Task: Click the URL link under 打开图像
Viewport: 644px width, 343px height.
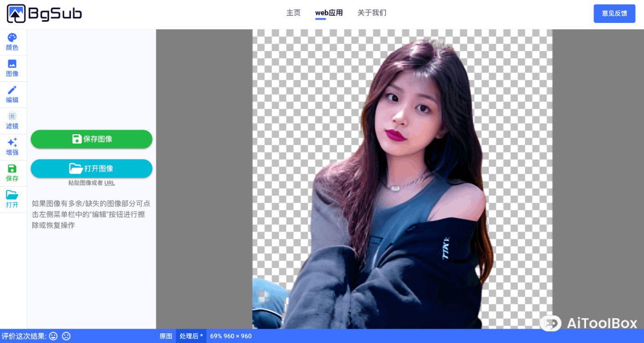Action: (x=109, y=183)
